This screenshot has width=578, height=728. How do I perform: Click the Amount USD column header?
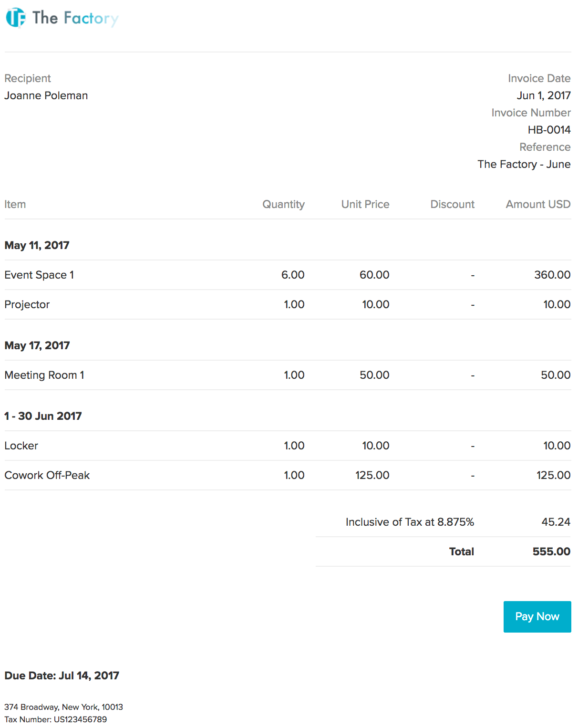click(x=538, y=204)
